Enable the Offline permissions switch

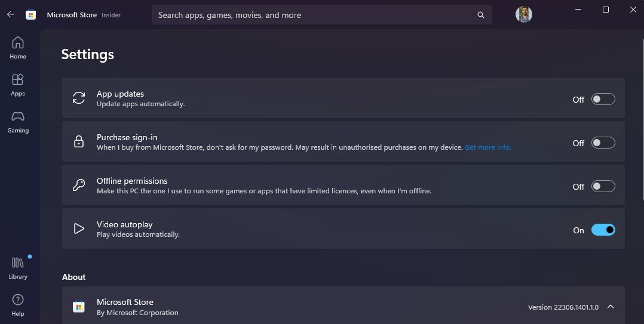click(x=603, y=187)
